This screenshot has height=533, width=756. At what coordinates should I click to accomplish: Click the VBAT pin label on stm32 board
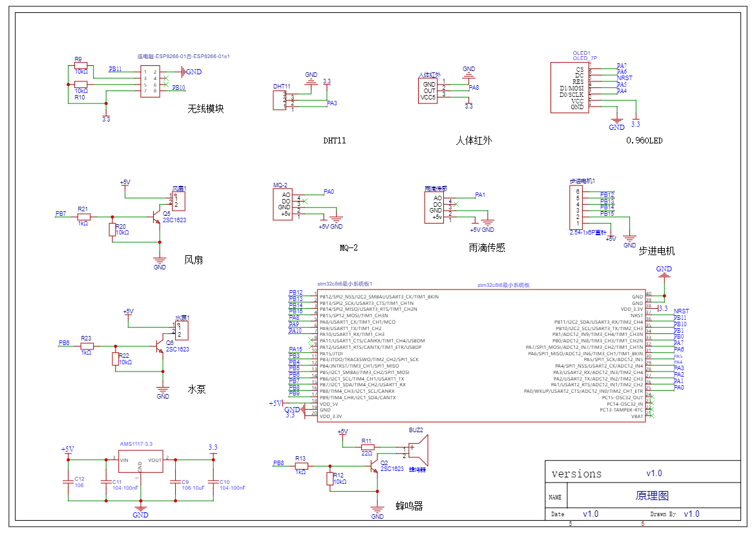click(x=637, y=416)
